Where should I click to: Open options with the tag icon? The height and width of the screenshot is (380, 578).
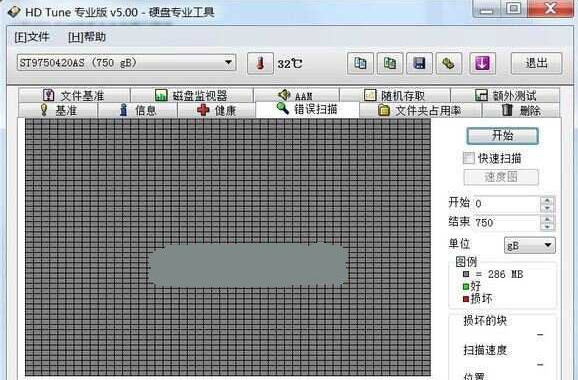pyautogui.click(x=449, y=63)
